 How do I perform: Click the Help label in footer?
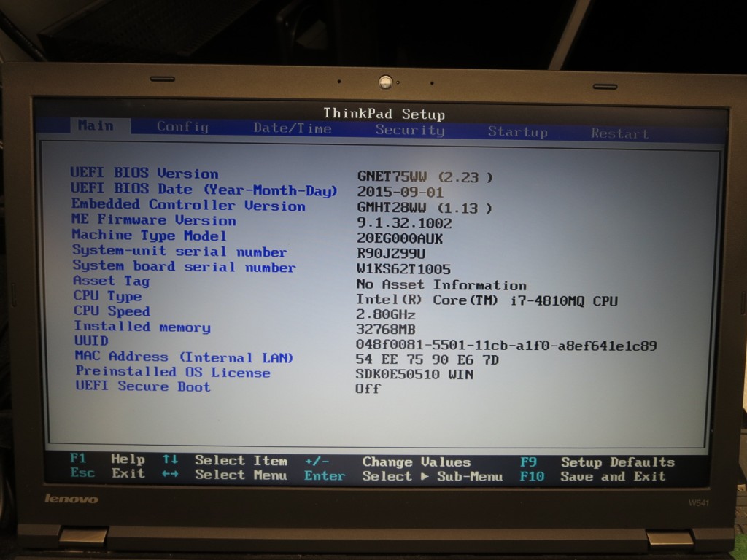(x=128, y=459)
